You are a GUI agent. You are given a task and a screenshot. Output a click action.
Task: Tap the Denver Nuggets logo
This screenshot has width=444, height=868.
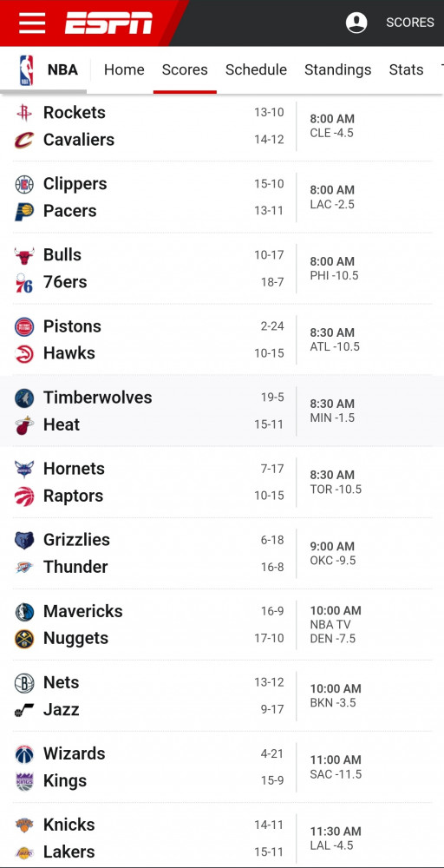pos(24,639)
